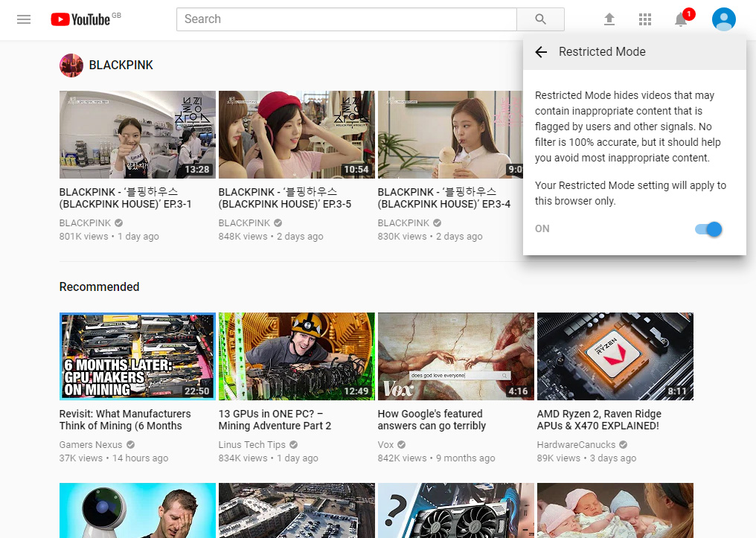Click '801K views • 1 day ago' text
756x538 pixels.
109,236
